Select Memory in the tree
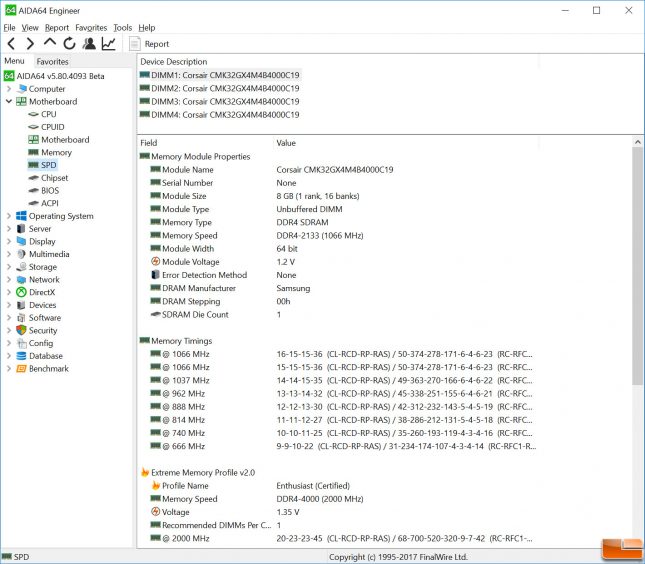The image size is (645, 564). pos(50,152)
